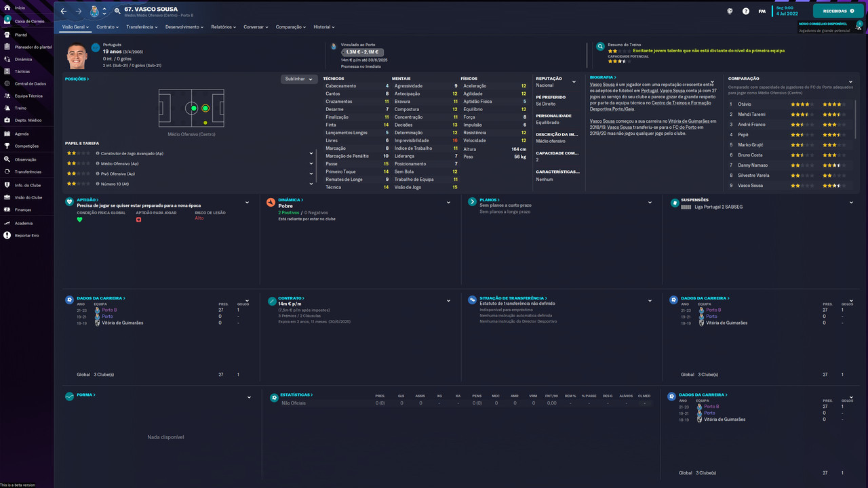Click the Recebidas continue button
The image size is (868, 488).
838,12
